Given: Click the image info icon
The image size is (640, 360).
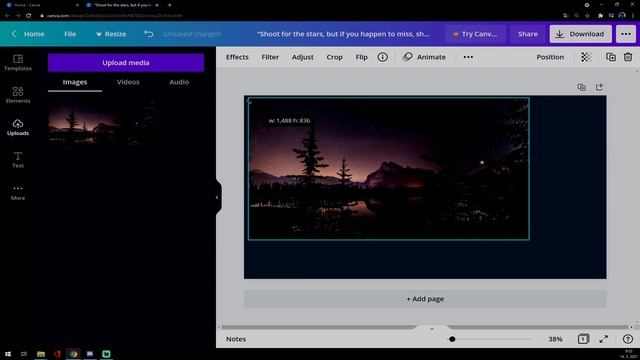Looking at the screenshot, I should click(x=382, y=57).
